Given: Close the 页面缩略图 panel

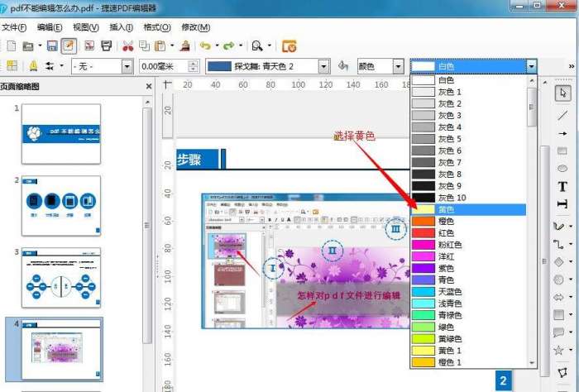Looking at the screenshot, I should pos(149,86).
